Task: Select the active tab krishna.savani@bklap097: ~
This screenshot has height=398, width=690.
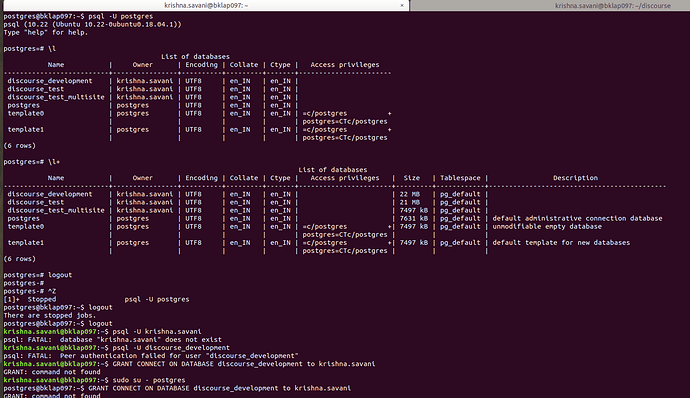Action: tap(206, 5)
